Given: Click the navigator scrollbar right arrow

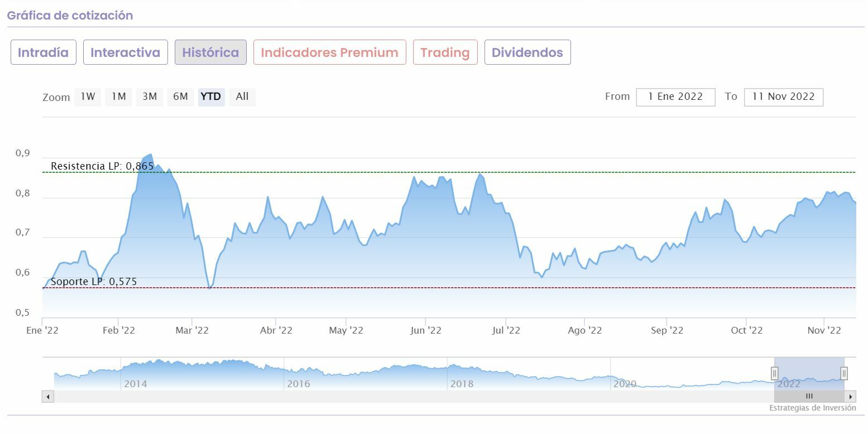Looking at the screenshot, I should [x=850, y=397].
